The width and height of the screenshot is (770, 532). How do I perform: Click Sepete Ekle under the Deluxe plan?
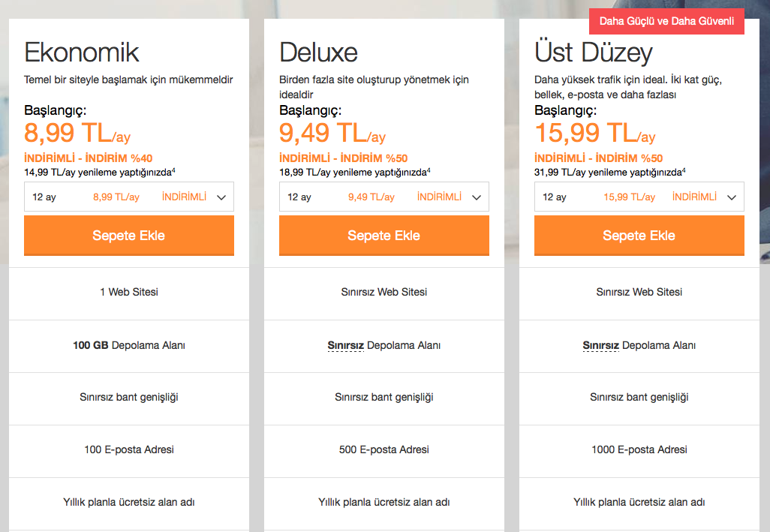[x=384, y=236]
